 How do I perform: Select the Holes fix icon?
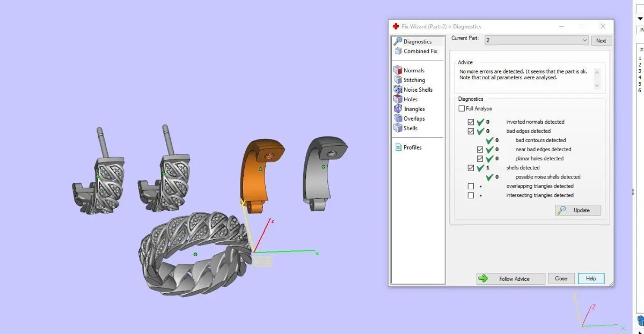pyautogui.click(x=398, y=99)
